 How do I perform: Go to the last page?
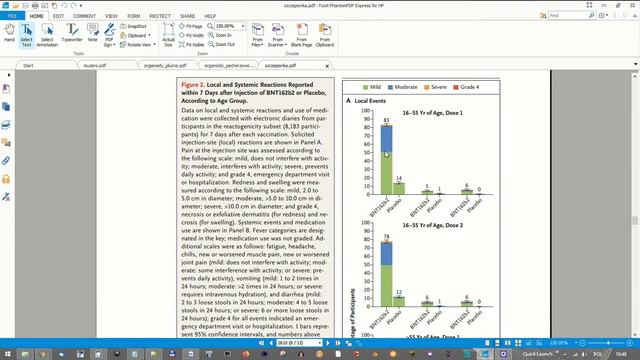(338, 343)
